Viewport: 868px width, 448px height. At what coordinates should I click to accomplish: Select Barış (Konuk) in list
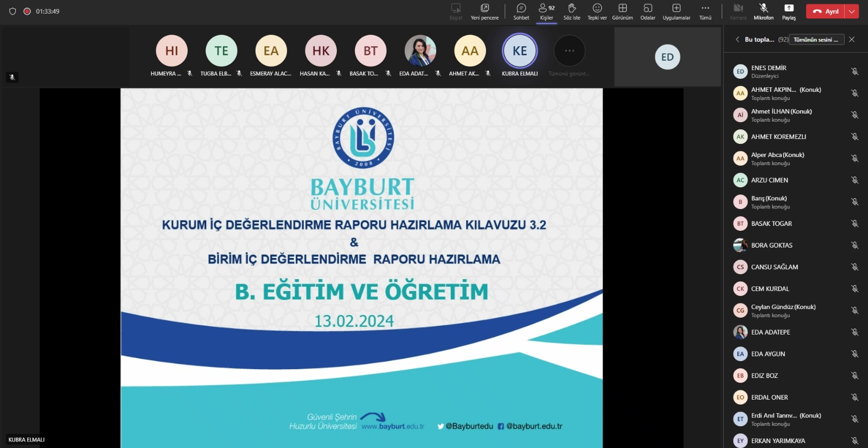[x=796, y=202]
